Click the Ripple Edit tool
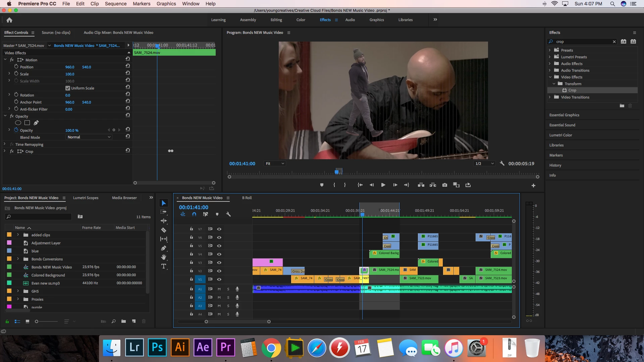Image resolution: width=644 pixels, height=362 pixels. tap(164, 221)
